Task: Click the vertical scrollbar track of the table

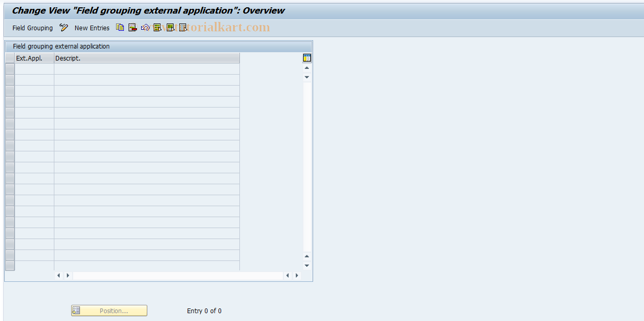Action: pyautogui.click(x=307, y=167)
